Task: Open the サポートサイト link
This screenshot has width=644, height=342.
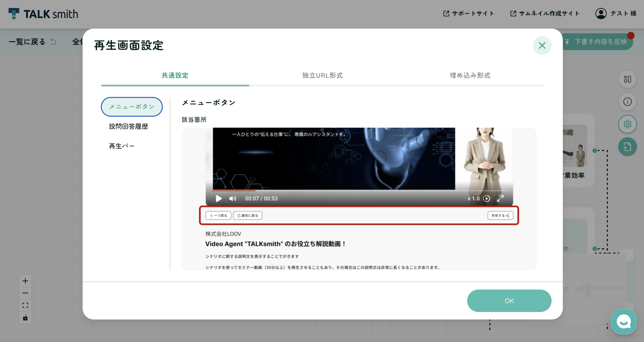Action: pyautogui.click(x=469, y=14)
